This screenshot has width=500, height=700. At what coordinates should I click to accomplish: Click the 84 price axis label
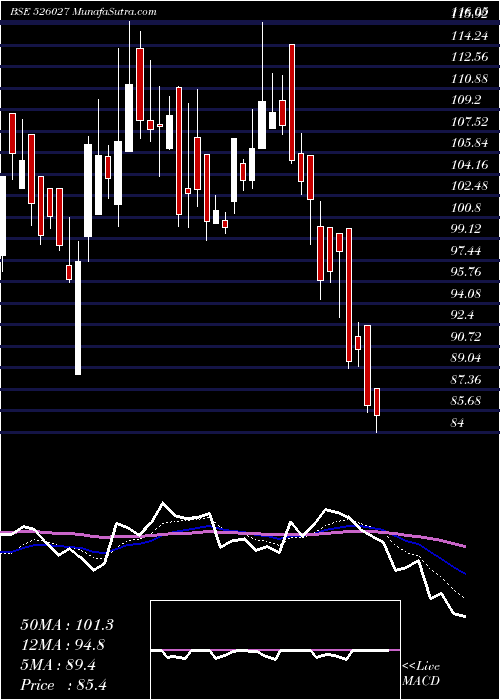(x=458, y=423)
